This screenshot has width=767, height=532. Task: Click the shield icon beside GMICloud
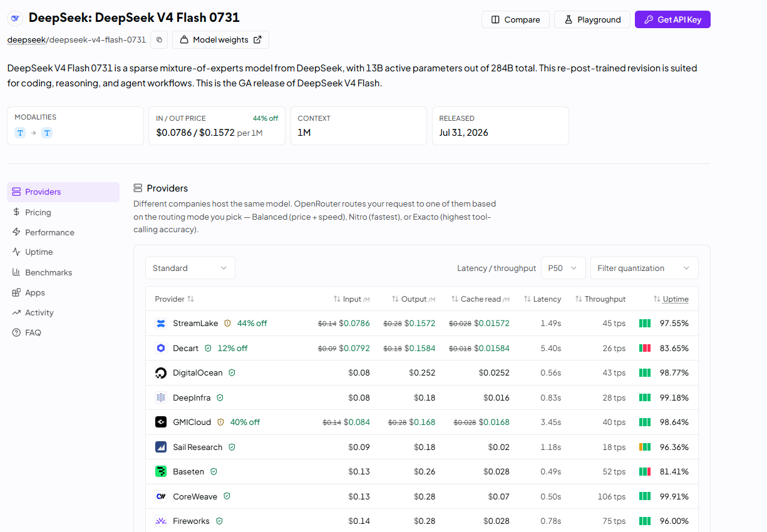pyautogui.click(x=220, y=422)
